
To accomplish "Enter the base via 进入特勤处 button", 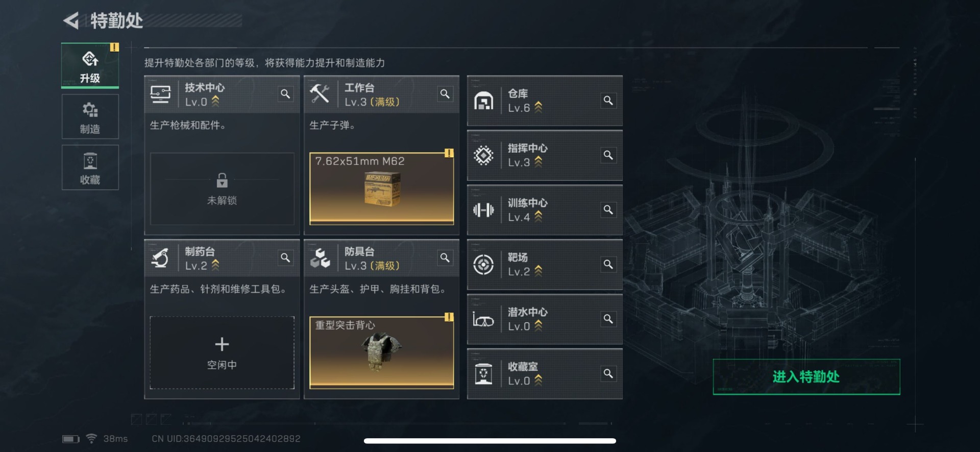I will pos(806,377).
